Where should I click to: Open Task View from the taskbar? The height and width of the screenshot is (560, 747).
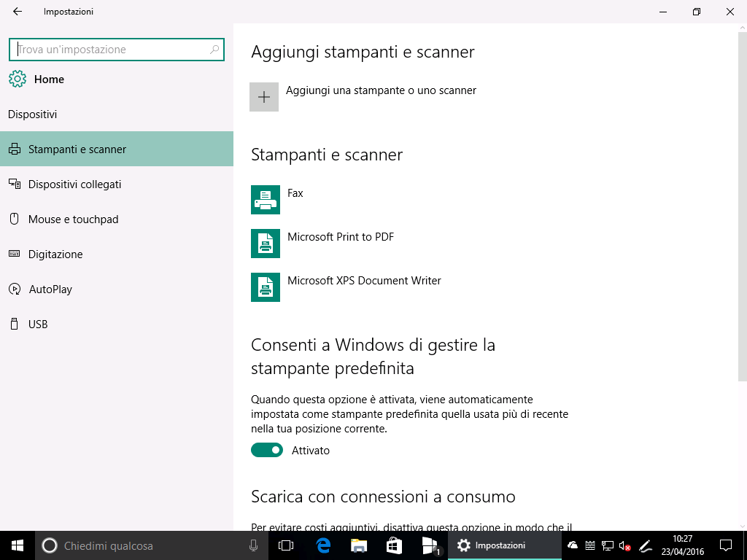pos(286,545)
